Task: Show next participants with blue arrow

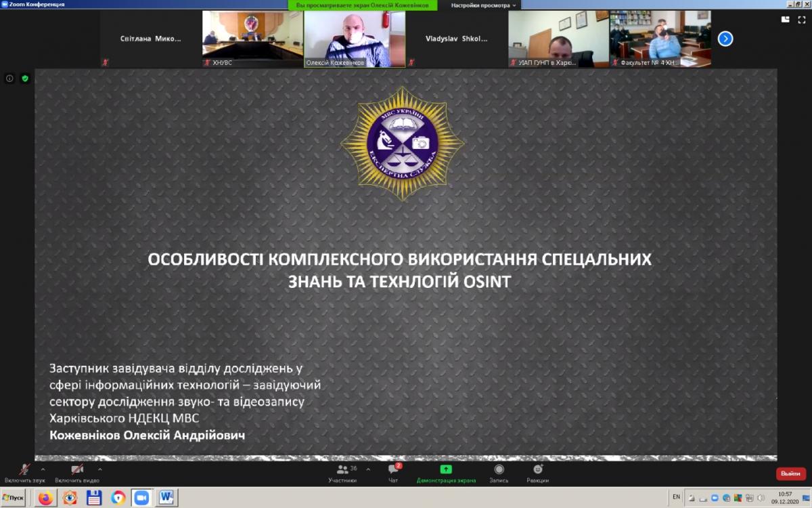Action: pos(725,39)
